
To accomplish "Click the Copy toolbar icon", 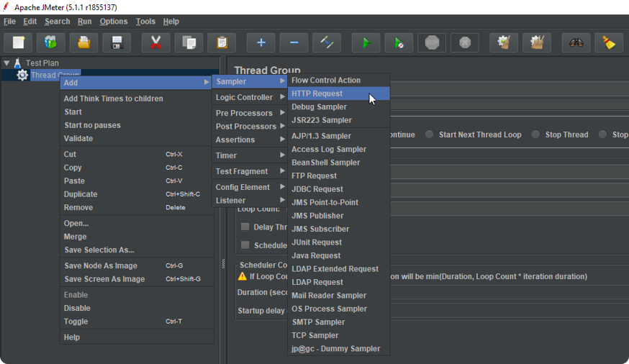I will coord(189,42).
